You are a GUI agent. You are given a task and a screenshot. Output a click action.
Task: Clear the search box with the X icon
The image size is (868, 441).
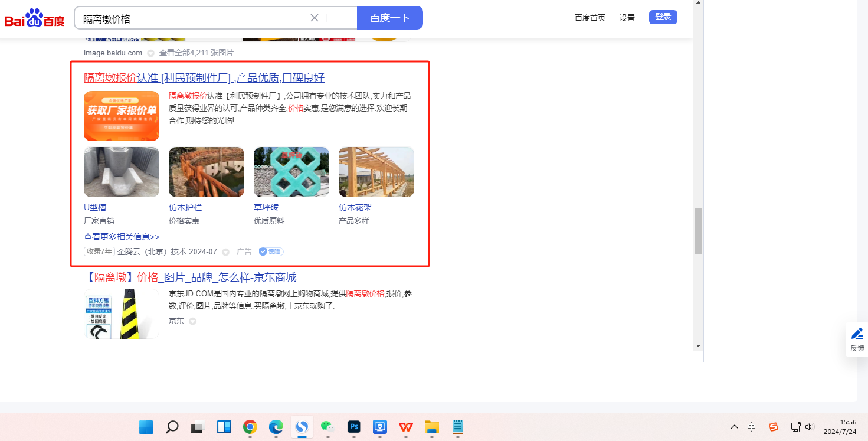coord(315,18)
